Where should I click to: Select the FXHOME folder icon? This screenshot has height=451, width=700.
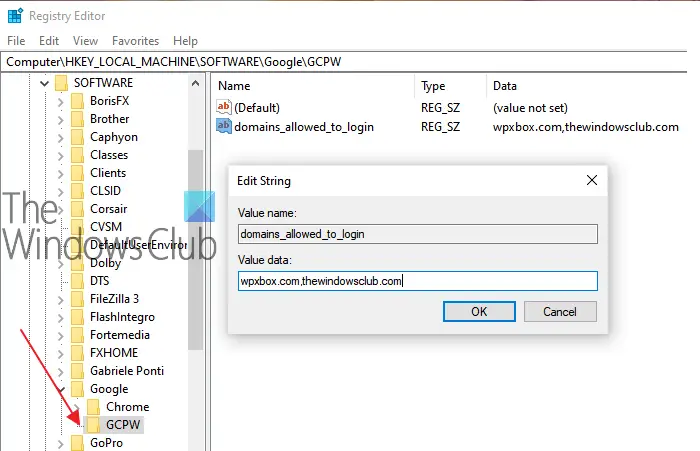tap(77, 353)
